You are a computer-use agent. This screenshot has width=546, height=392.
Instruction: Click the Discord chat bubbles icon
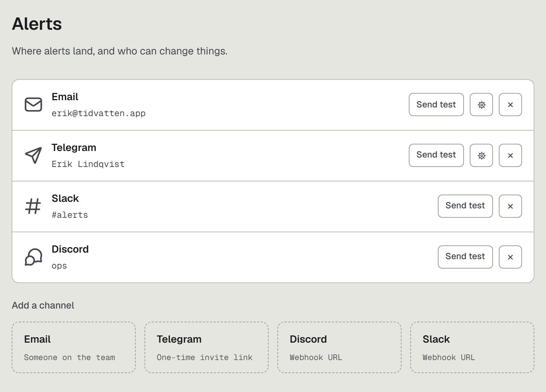[33, 257]
